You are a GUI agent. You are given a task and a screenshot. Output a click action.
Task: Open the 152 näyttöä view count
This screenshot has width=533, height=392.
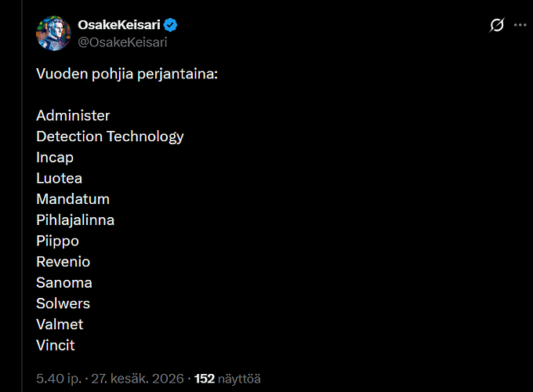point(227,379)
